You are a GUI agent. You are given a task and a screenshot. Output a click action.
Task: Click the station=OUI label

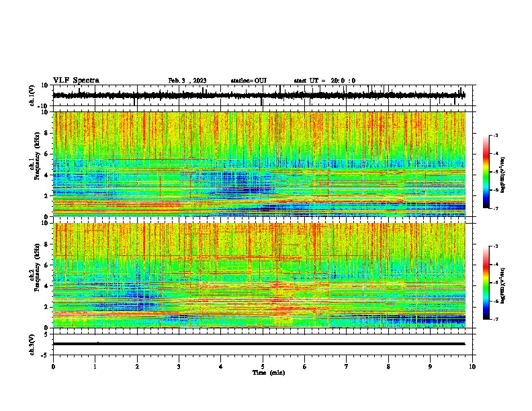[249, 81]
